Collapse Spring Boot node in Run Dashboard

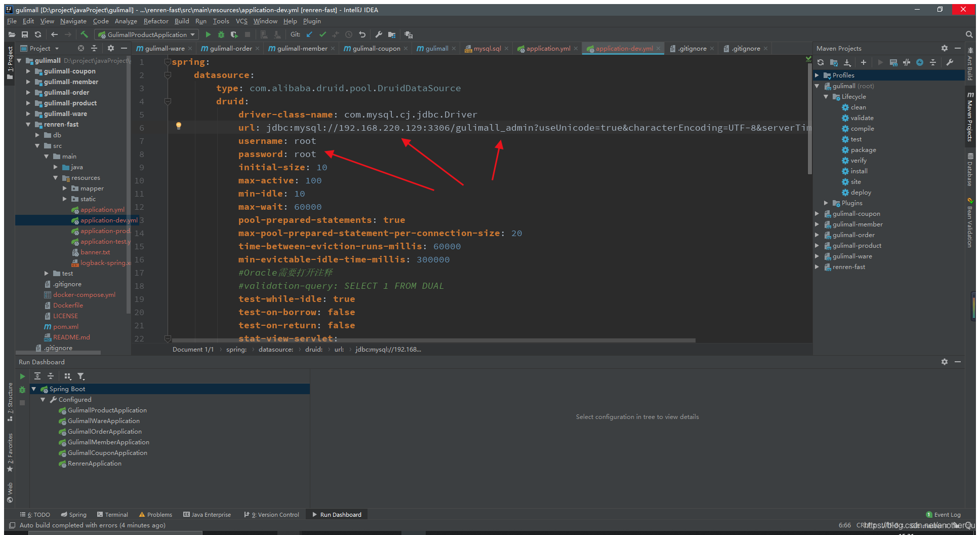(x=34, y=389)
